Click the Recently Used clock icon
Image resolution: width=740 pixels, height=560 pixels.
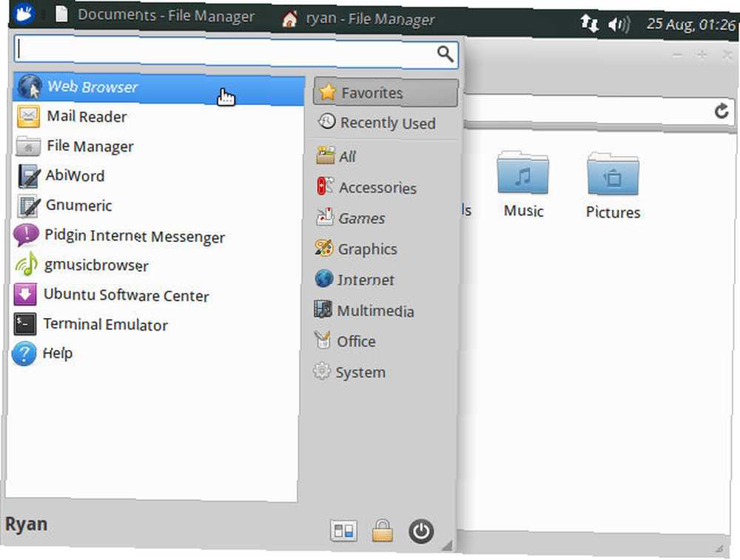tap(326, 122)
